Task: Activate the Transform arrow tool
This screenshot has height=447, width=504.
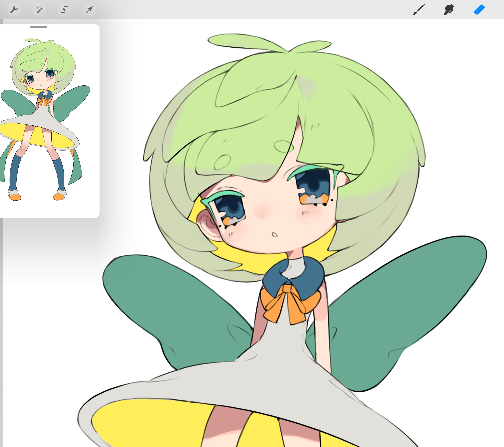Action: tap(89, 10)
